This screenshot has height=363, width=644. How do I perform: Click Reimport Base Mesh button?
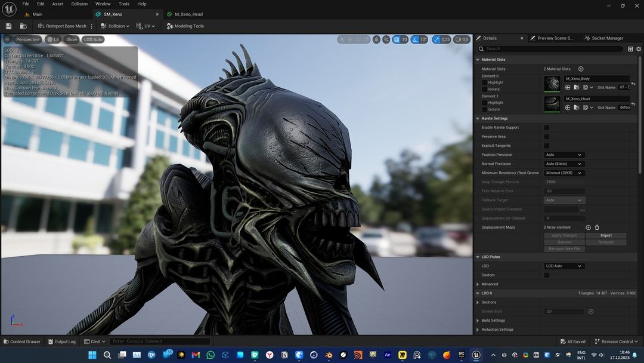[62, 26]
